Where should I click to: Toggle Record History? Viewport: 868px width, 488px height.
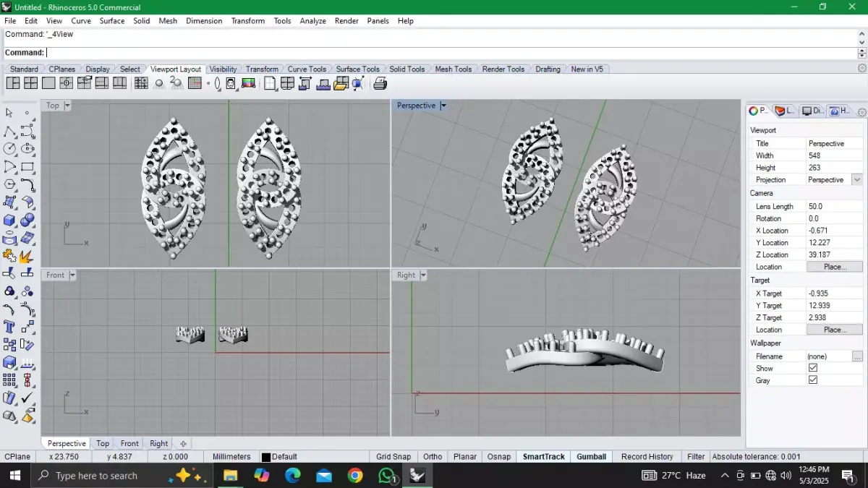click(x=647, y=457)
